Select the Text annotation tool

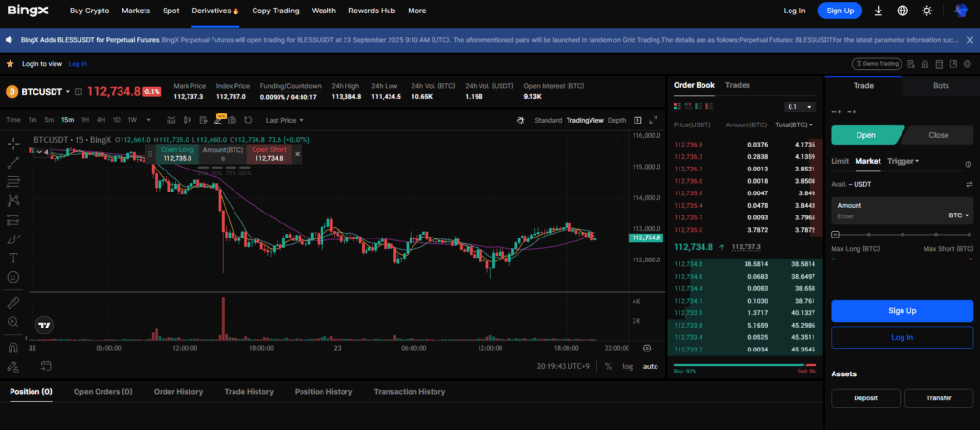[x=13, y=258]
